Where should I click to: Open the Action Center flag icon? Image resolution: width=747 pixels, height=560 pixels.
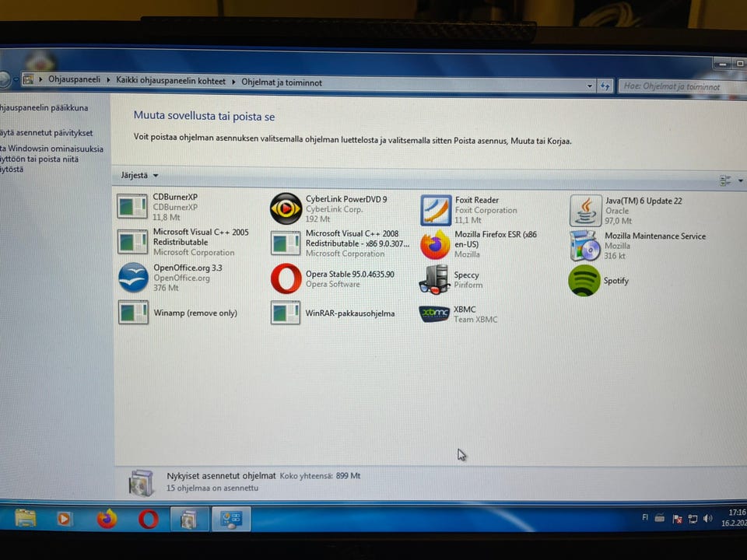point(677,519)
